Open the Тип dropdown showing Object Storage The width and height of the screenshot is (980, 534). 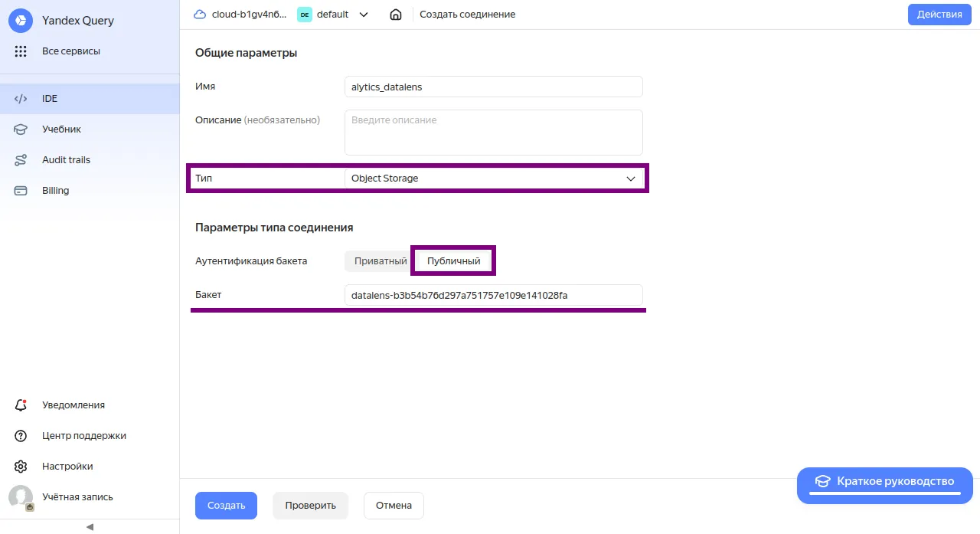(494, 179)
